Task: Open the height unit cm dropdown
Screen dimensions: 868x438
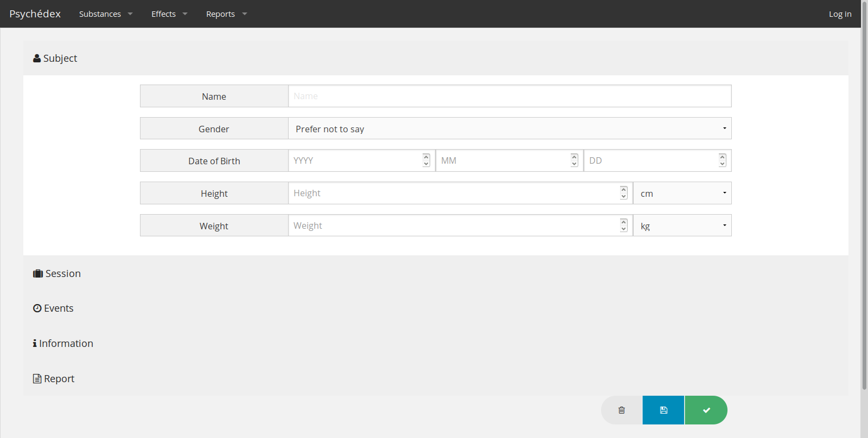Action: (x=682, y=194)
